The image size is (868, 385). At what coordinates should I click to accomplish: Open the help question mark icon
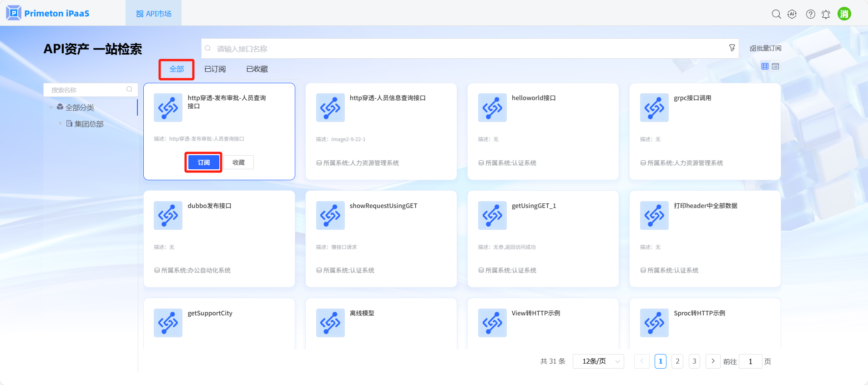(x=810, y=14)
